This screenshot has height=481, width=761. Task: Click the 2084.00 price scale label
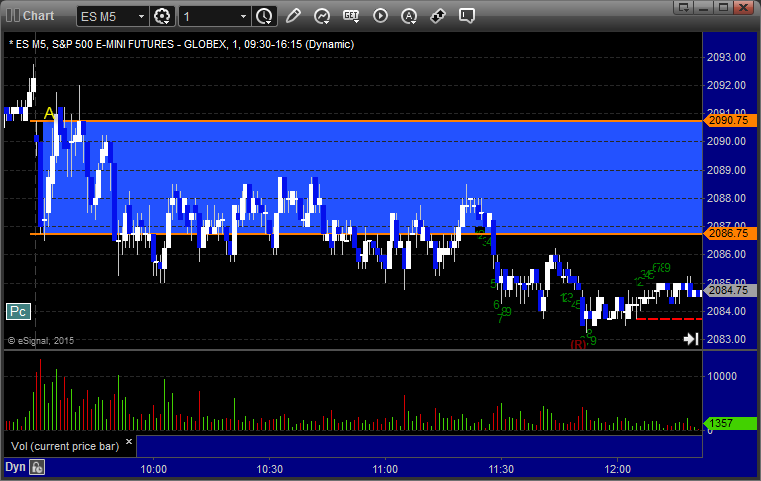point(726,311)
